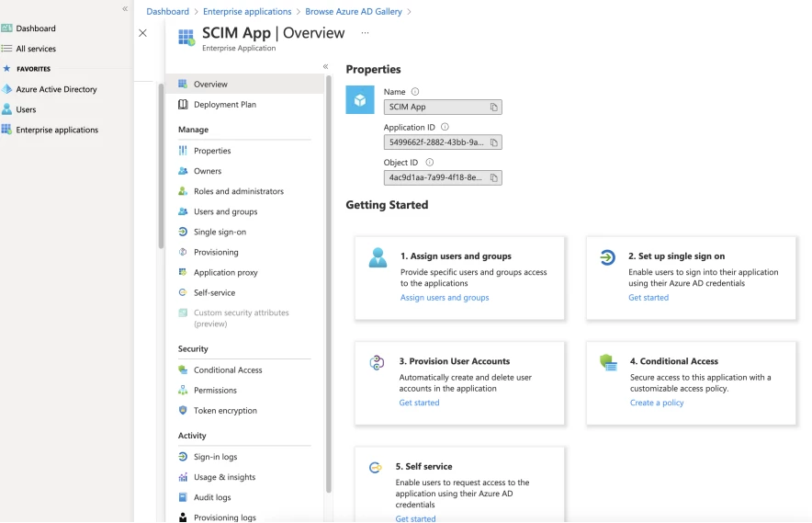Open Roles and administrators
The width and height of the screenshot is (812, 523).
[x=239, y=191]
